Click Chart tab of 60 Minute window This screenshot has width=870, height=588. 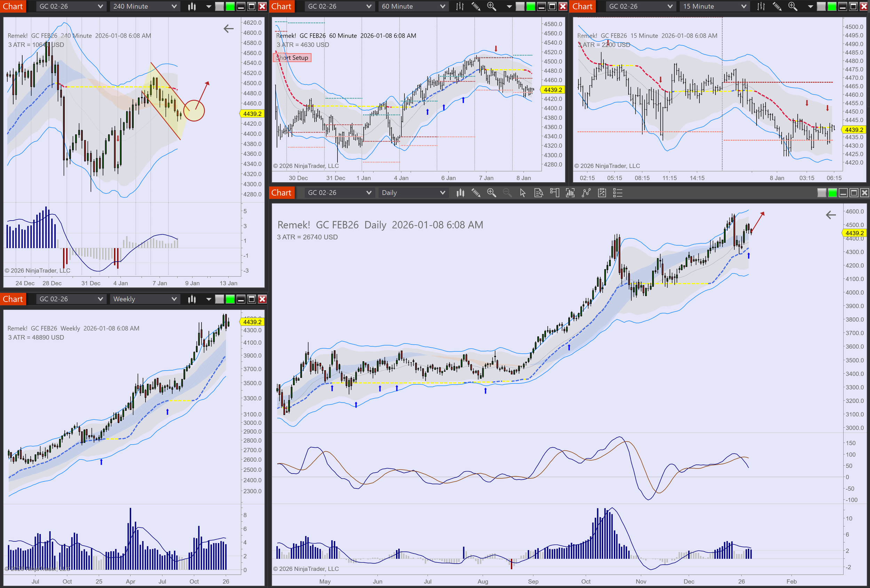click(281, 6)
